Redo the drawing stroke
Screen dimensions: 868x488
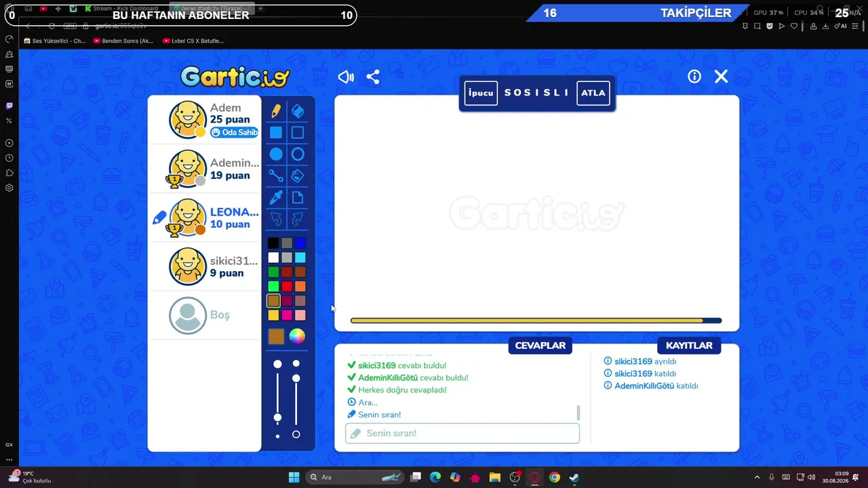pyautogui.click(x=298, y=219)
